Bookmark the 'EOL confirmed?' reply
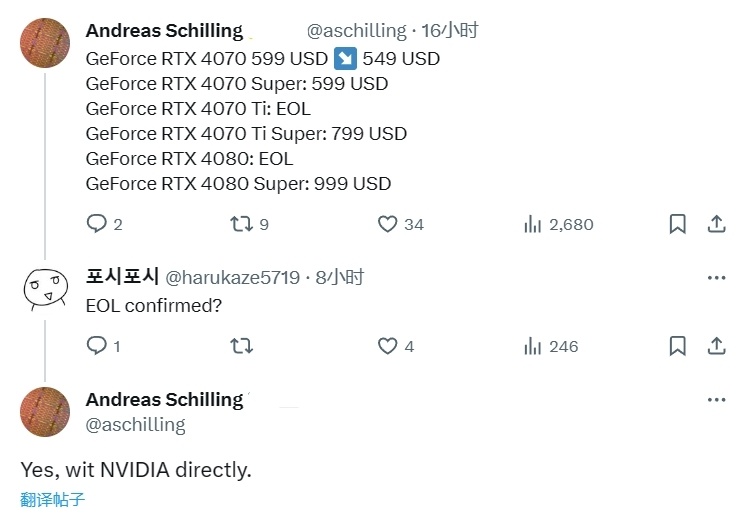Image resolution: width=743 pixels, height=526 pixels. [x=677, y=346]
